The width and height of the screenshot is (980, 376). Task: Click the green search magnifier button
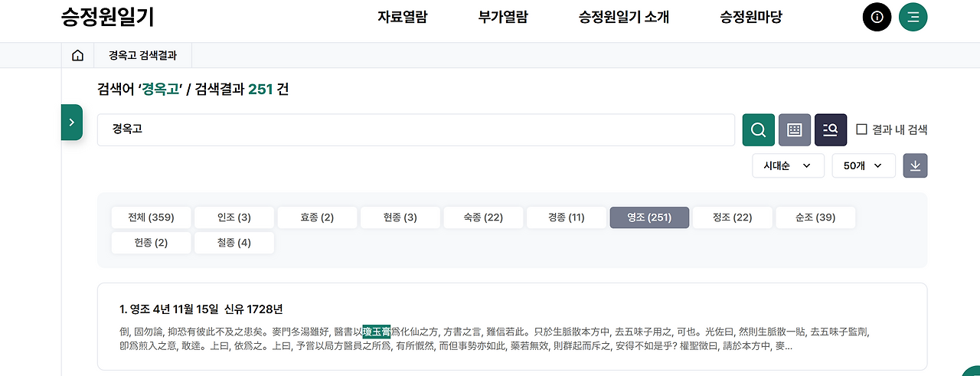pos(759,129)
